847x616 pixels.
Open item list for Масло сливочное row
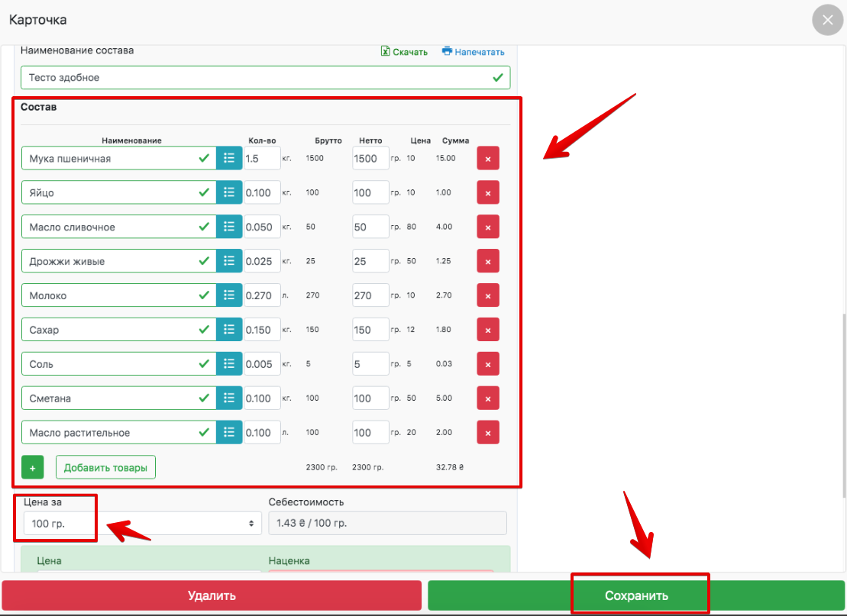(228, 227)
